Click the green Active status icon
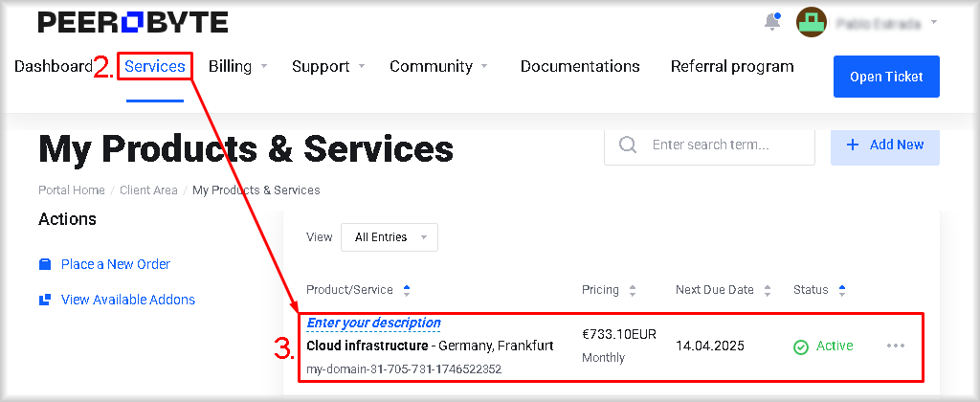The width and height of the screenshot is (980, 402). 801,346
